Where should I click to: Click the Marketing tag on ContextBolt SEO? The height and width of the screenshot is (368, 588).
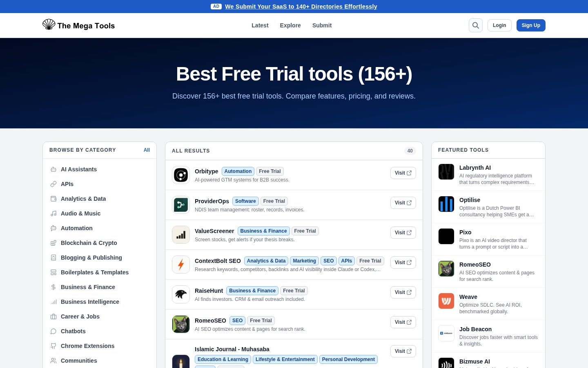304,261
